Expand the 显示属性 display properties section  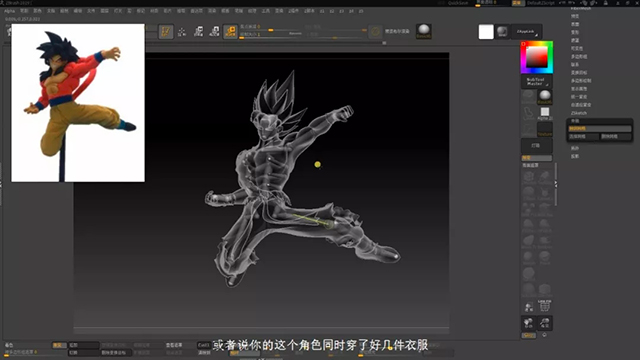(579, 89)
